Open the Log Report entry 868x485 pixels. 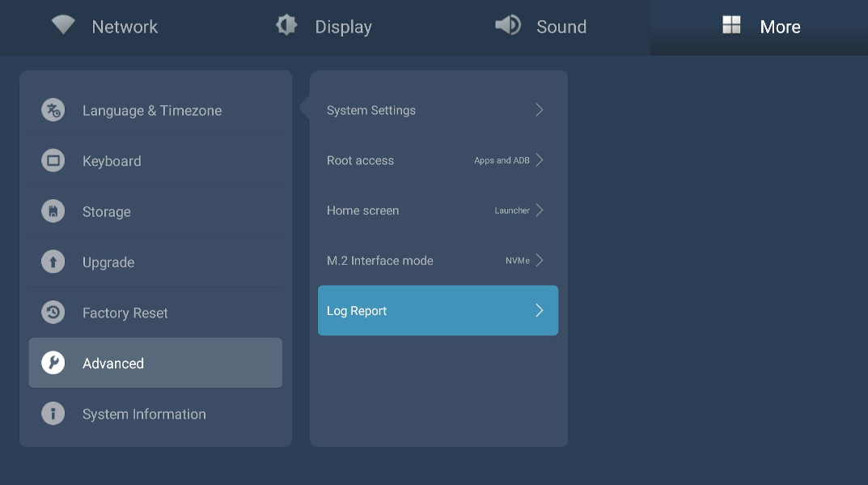tap(438, 311)
